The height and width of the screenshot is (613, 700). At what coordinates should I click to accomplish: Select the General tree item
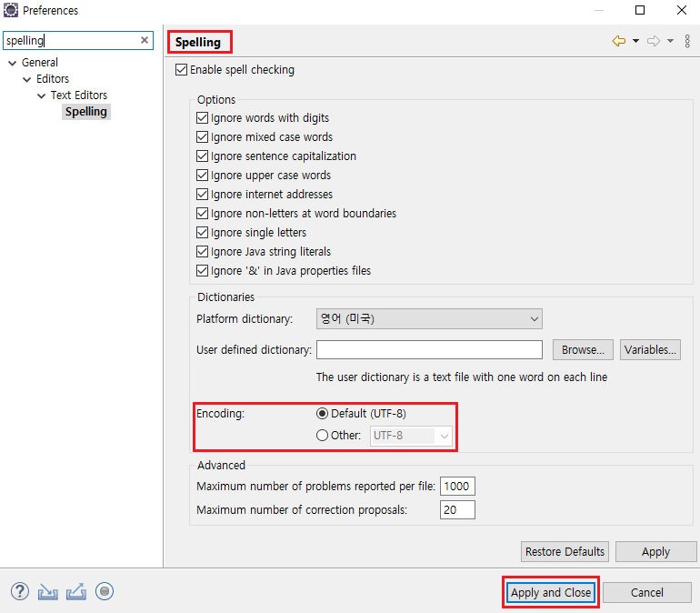[x=40, y=63]
